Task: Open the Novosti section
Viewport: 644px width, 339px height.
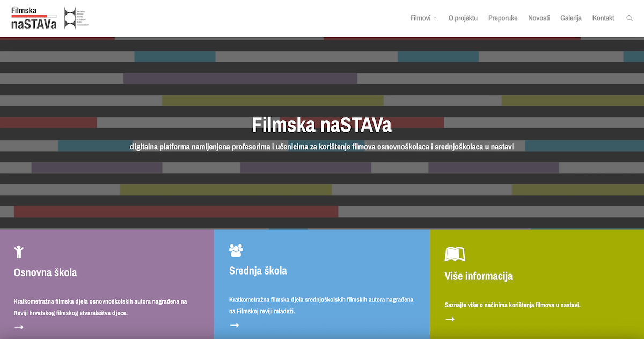Action: point(539,18)
